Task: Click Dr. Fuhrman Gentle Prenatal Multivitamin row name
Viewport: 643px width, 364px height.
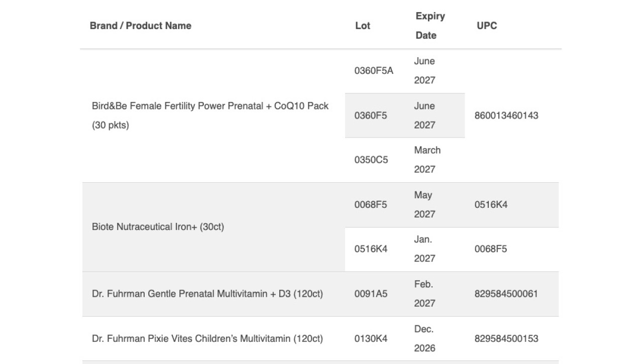Action: point(207,294)
